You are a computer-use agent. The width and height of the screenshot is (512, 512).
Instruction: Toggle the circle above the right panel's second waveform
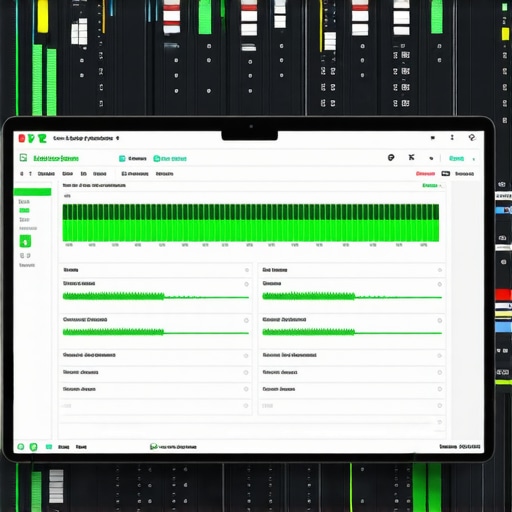[440, 320]
